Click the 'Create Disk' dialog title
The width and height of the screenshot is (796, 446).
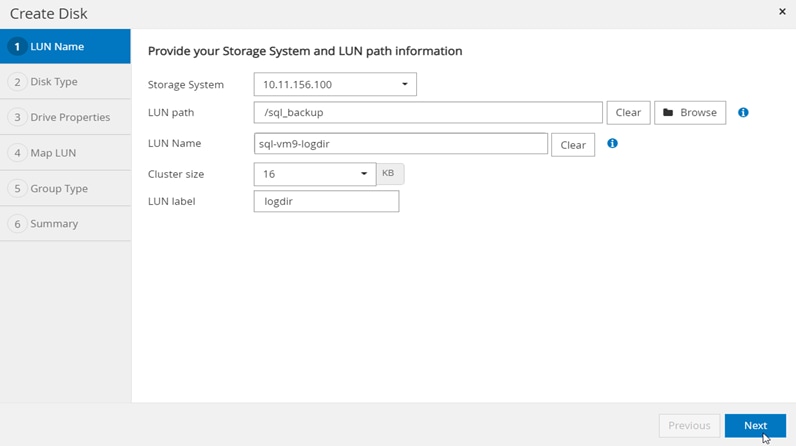coord(49,14)
